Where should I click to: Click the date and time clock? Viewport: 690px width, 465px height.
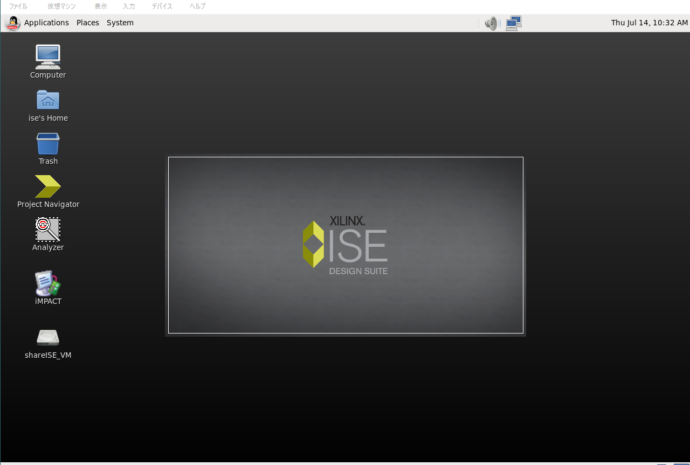coord(649,23)
